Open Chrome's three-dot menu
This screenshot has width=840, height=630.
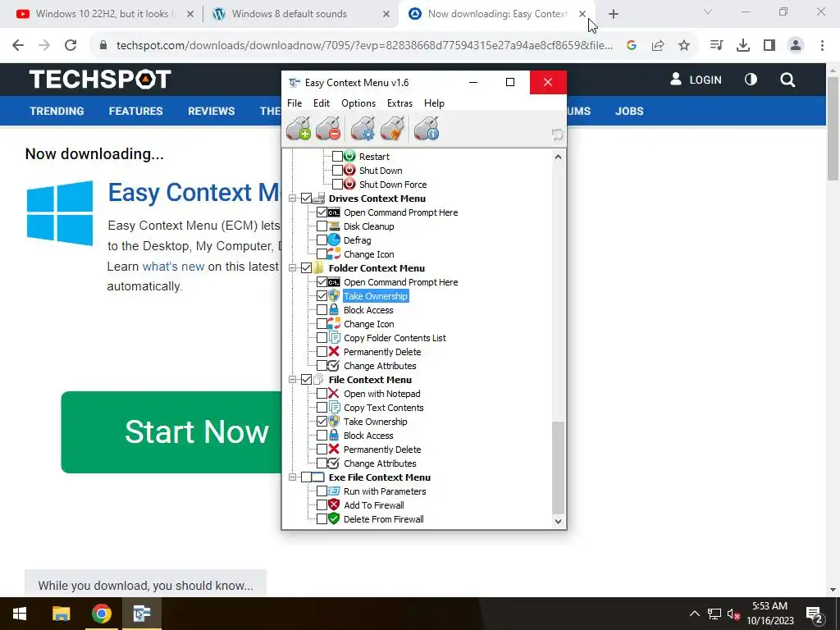pos(822,46)
